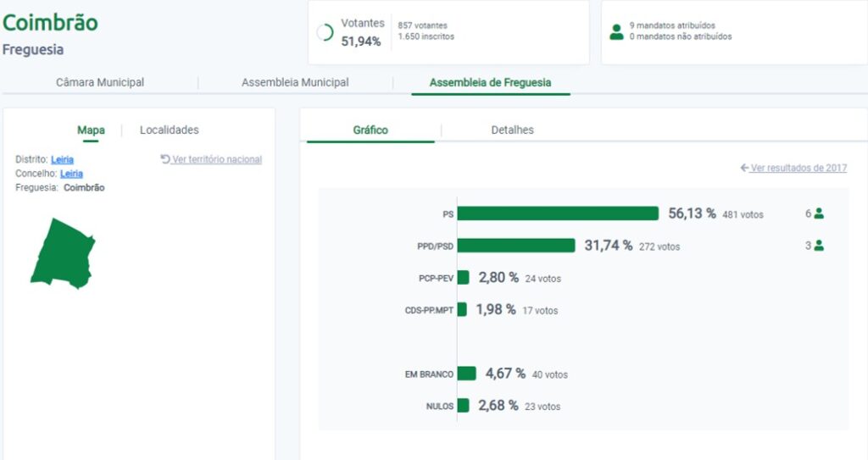Image resolution: width=868 pixels, height=460 pixels.
Task: Follow the Distrito Leiria link
Action: [x=62, y=159]
